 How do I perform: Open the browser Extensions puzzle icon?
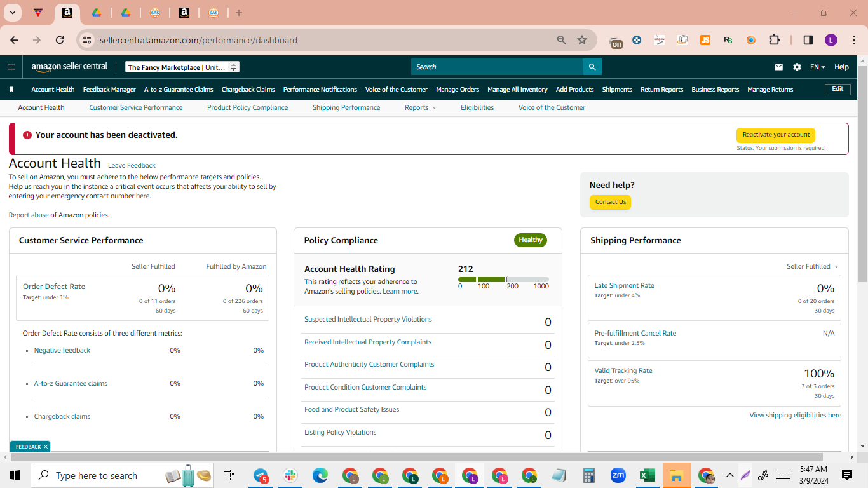click(774, 40)
